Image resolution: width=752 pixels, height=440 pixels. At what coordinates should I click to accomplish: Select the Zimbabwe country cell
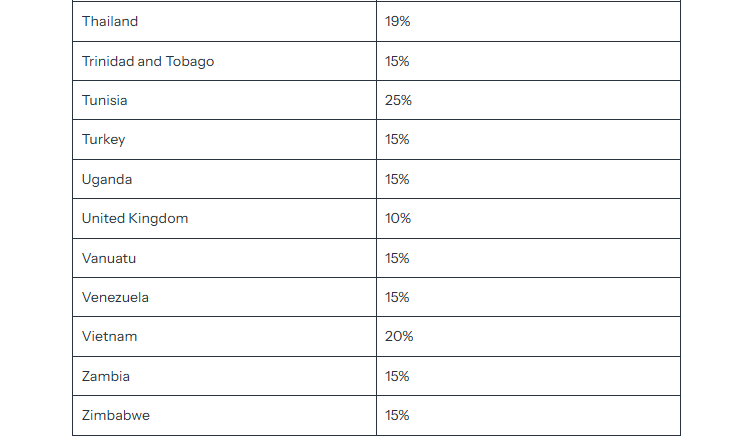point(224,416)
